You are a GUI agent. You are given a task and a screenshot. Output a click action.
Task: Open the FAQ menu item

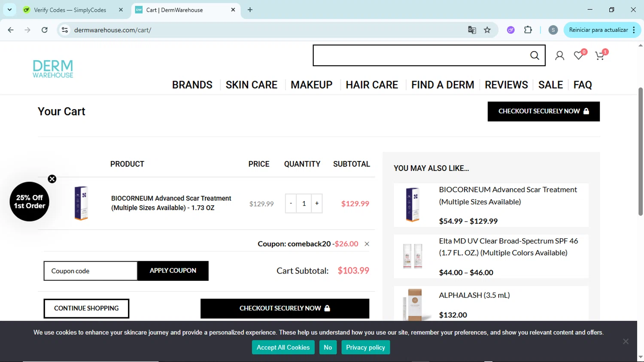pyautogui.click(x=583, y=85)
